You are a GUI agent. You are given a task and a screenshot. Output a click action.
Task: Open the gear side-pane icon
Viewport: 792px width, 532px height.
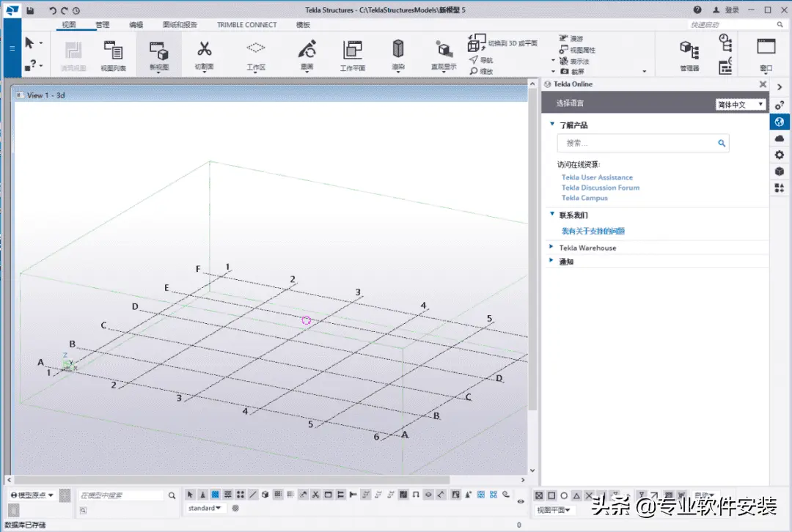780,155
